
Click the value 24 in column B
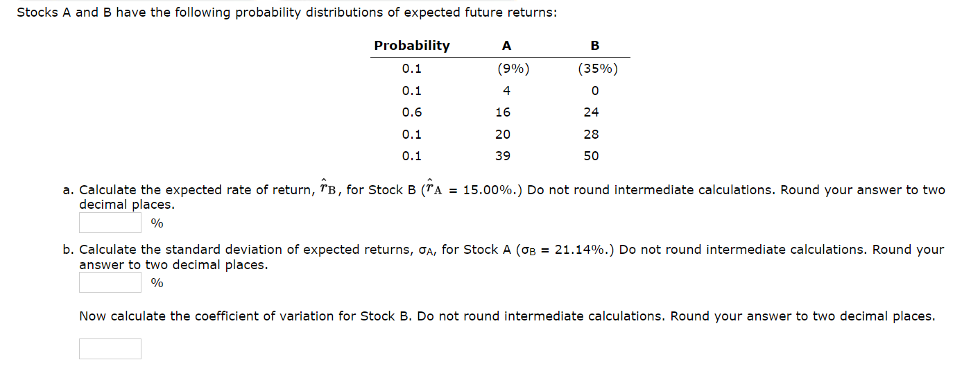591,112
